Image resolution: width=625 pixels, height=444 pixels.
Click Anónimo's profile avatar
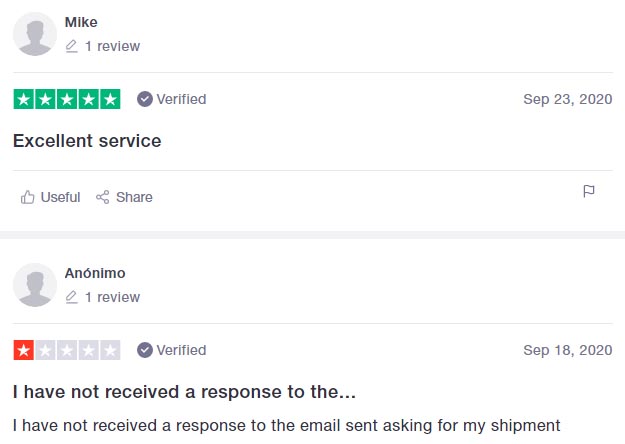35,285
